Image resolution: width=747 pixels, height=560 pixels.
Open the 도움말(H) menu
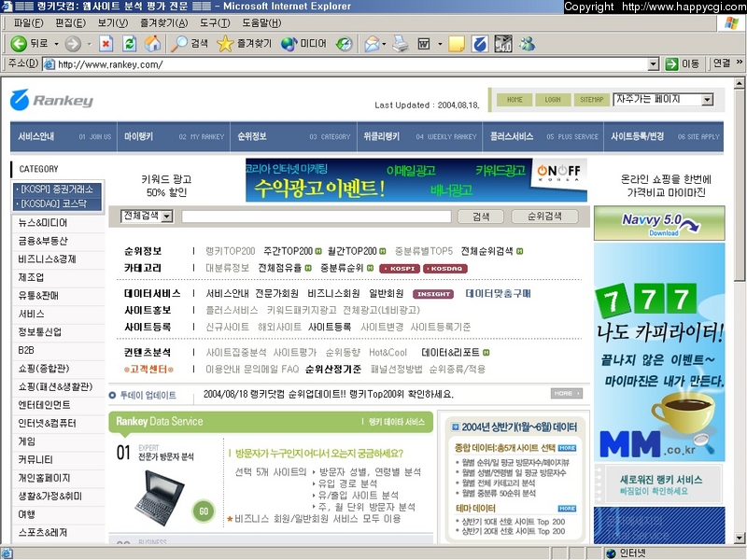tap(261, 22)
